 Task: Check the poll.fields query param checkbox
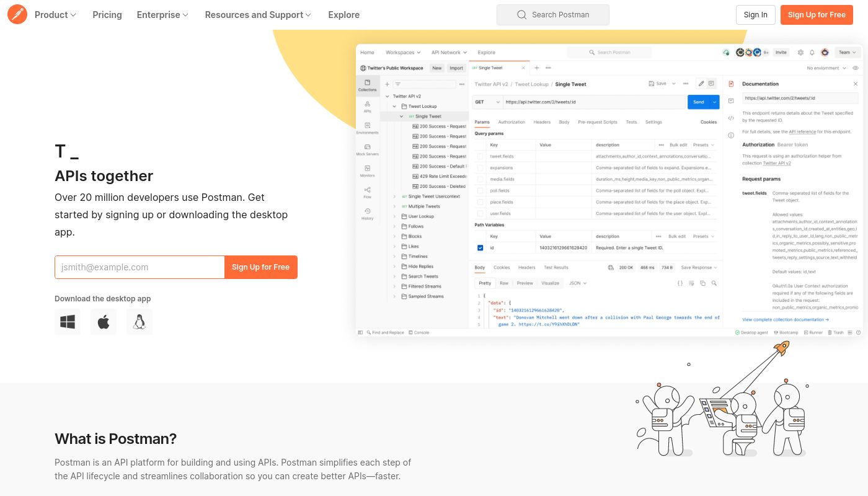coord(480,191)
